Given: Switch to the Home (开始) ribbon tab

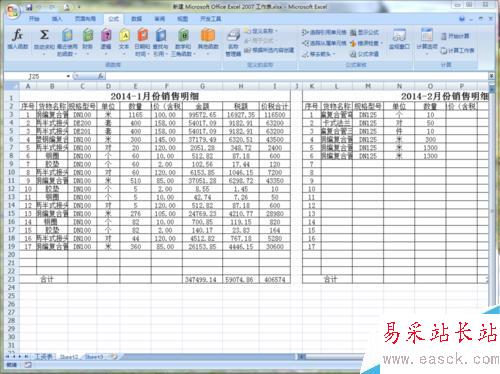Looking at the screenshot, I should point(34,19).
